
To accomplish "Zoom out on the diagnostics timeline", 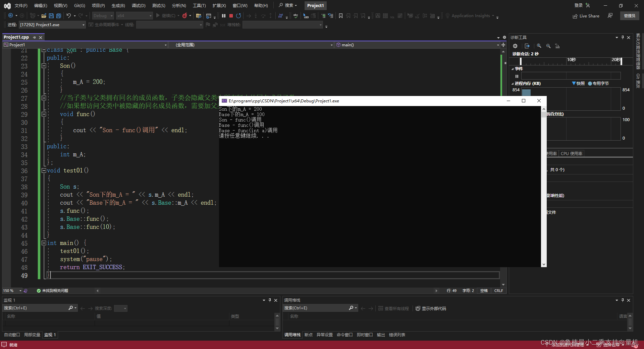I will 548,46.
